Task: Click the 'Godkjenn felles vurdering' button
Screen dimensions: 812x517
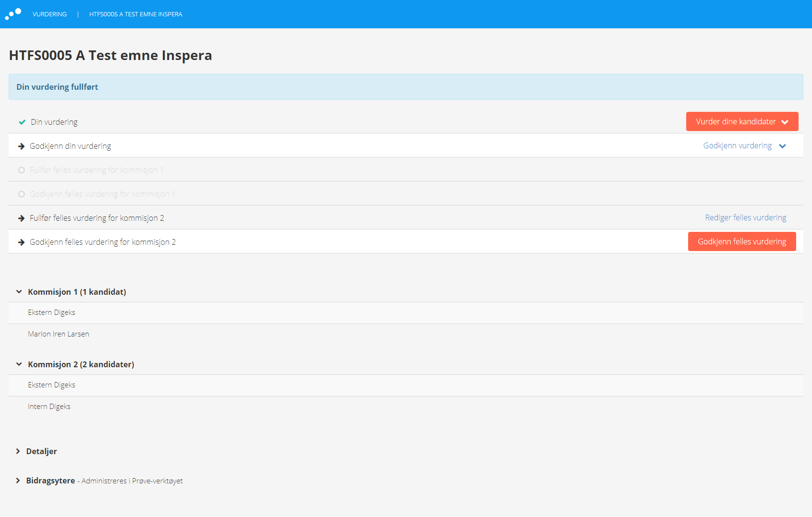Action: point(742,241)
